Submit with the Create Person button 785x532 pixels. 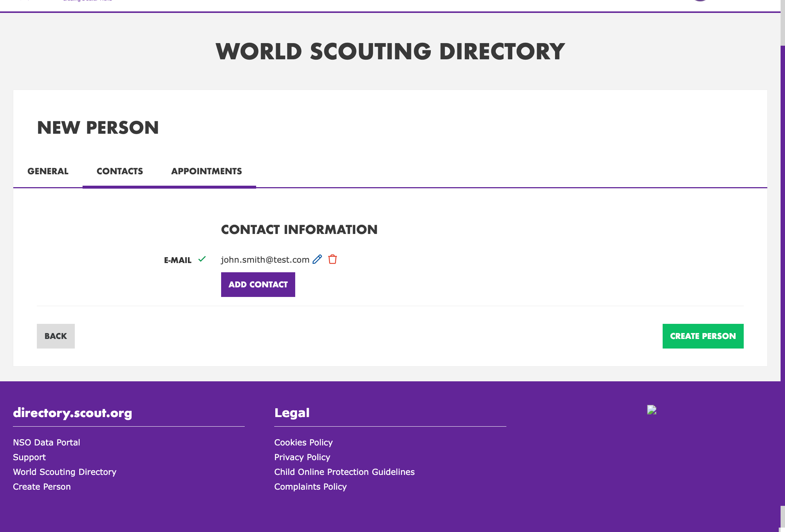tap(703, 336)
